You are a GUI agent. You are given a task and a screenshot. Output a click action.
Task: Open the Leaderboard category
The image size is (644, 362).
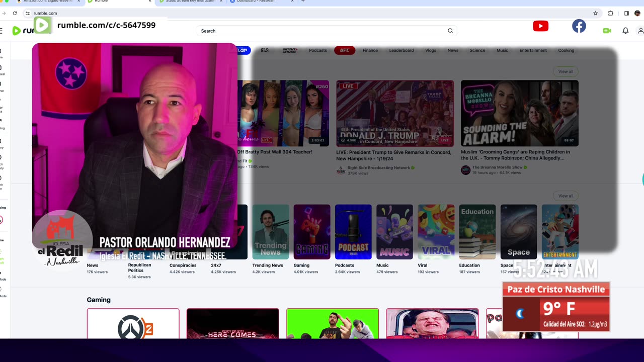401,50
